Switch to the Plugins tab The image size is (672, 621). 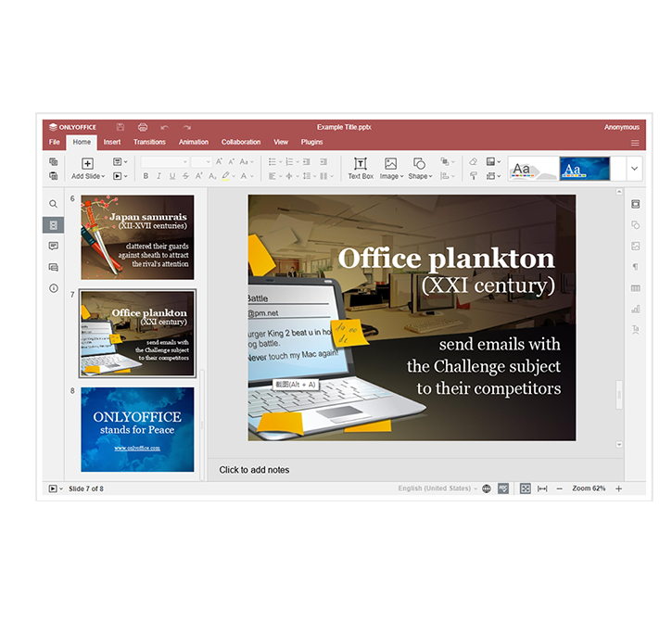pos(311,142)
